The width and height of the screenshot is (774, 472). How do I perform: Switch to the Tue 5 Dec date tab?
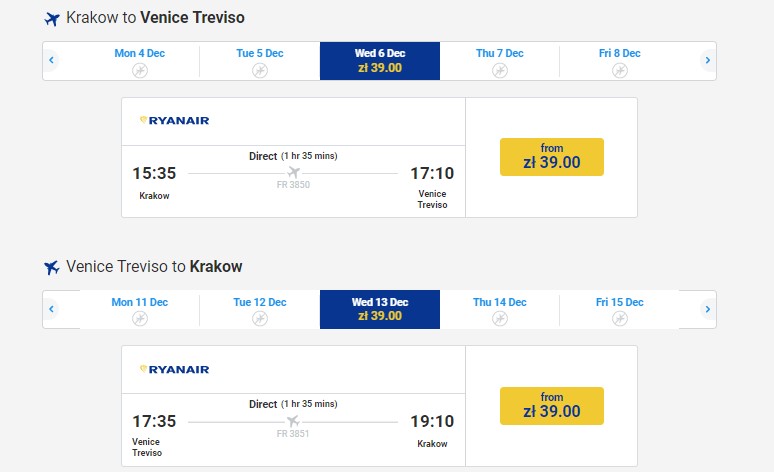coord(260,61)
